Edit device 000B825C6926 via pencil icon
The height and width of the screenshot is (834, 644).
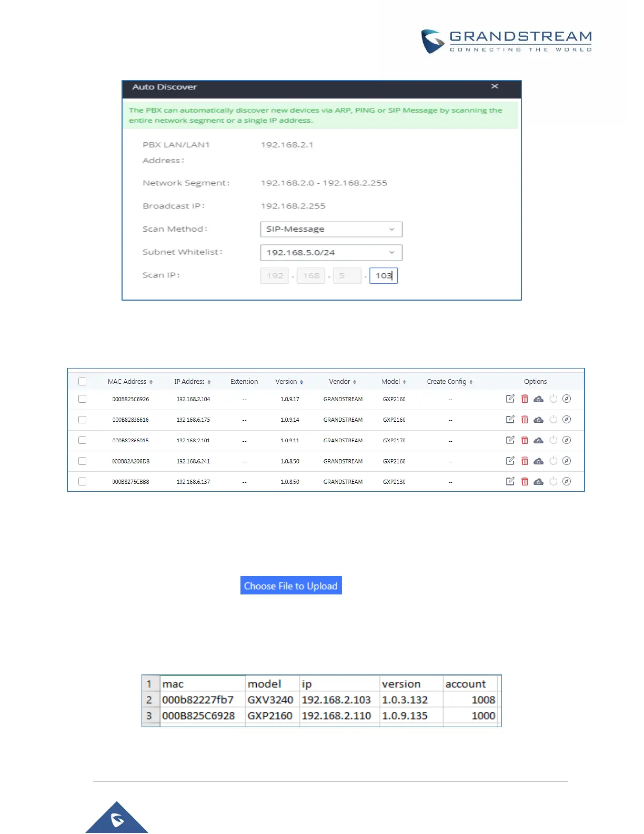click(x=510, y=399)
